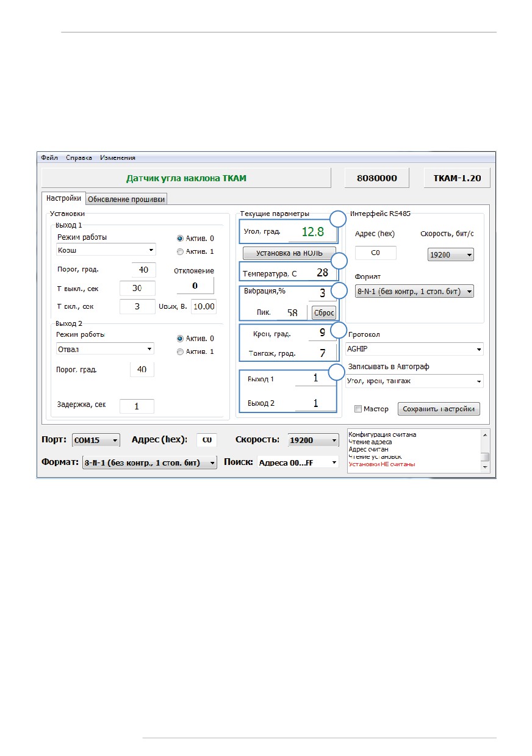Click the Выход 2 Порог. град. field
The width and height of the screenshot is (532, 756).
(142, 369)
